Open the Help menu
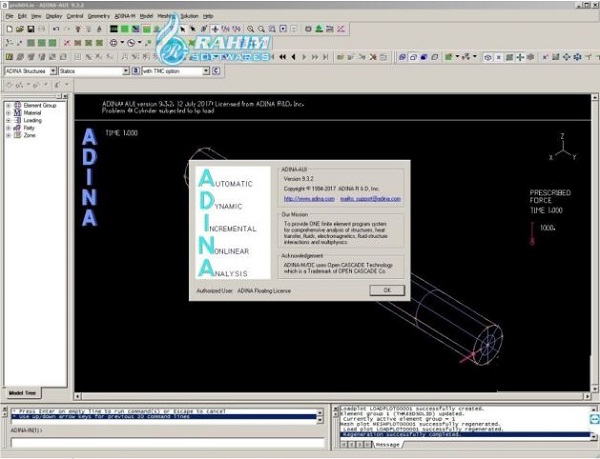This screenshot has width=600, height=459. 208,16
